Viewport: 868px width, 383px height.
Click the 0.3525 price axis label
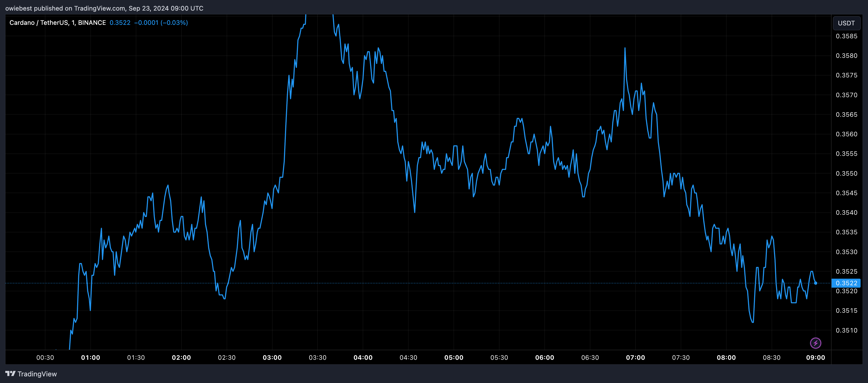(x=846, y=272)
